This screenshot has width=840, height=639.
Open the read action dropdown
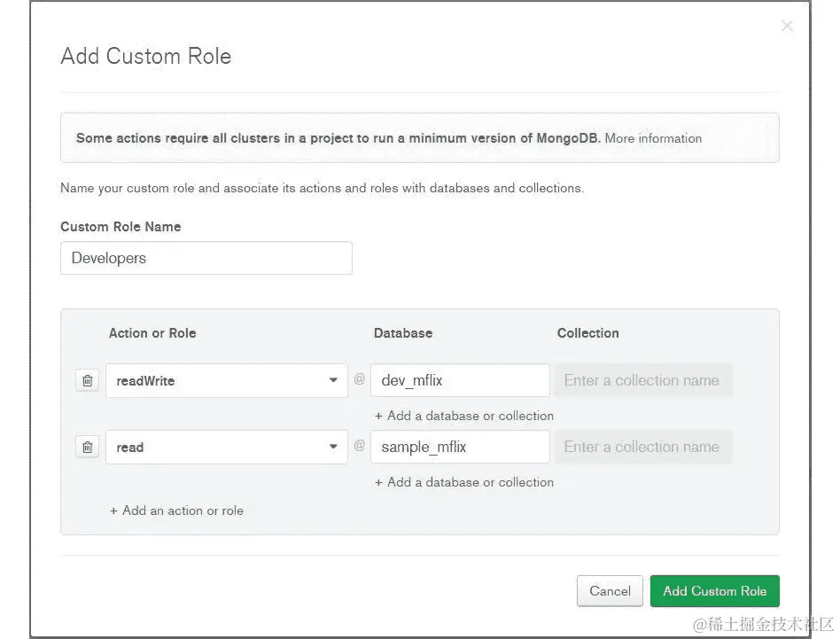coord(334,447)
